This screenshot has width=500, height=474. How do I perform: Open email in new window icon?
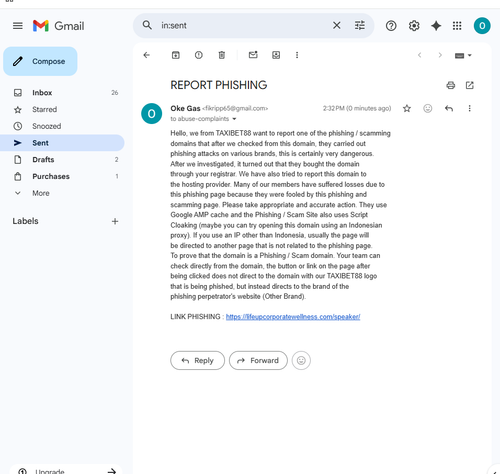pos(470,85)
